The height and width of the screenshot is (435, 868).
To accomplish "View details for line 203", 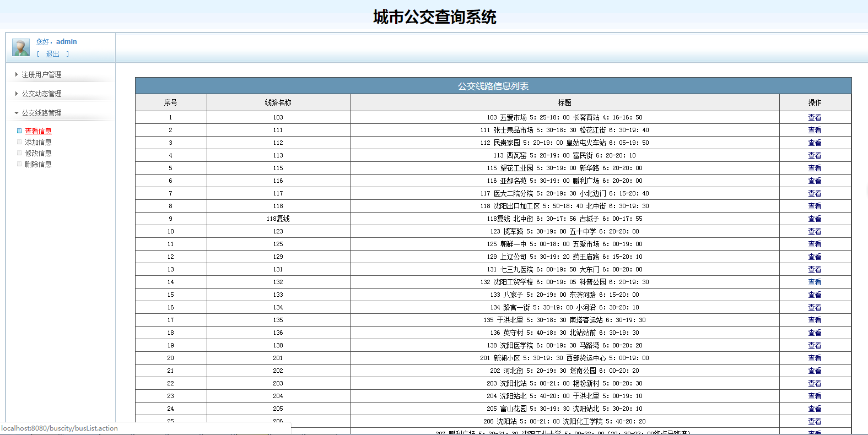I will 815,383.
